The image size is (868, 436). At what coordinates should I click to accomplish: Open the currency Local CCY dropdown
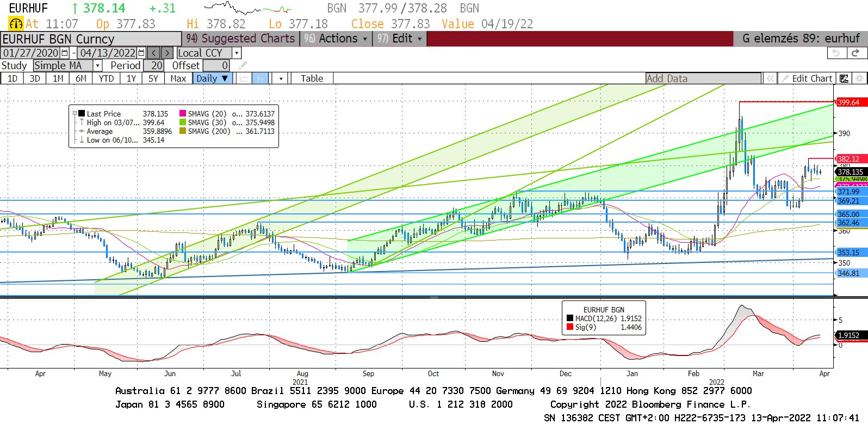[x=237, y=53]
